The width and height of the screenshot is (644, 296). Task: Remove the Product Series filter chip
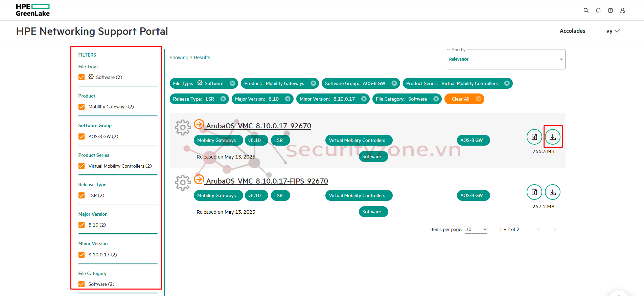507,83
